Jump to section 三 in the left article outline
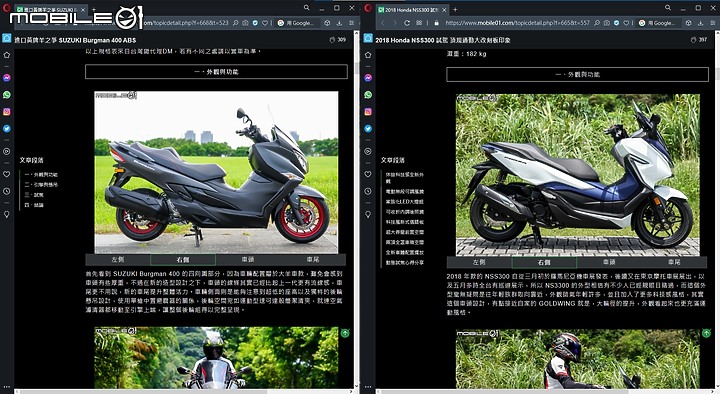 [x=34, y=195]
